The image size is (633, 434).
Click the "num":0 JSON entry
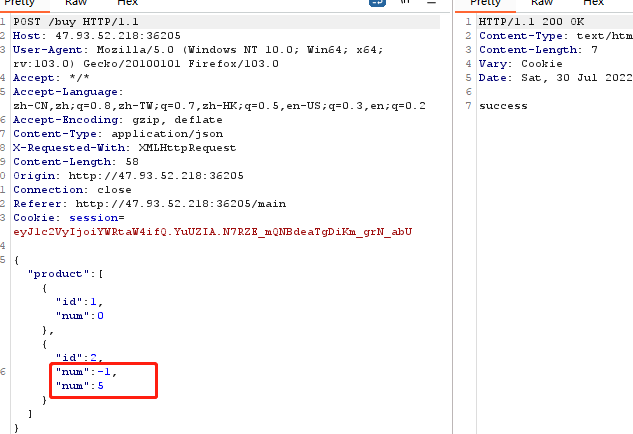pos(80,316)
